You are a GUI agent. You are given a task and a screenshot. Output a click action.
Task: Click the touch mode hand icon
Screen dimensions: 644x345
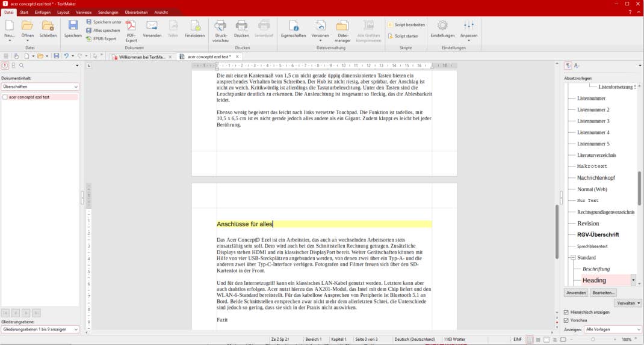point(16,56)
